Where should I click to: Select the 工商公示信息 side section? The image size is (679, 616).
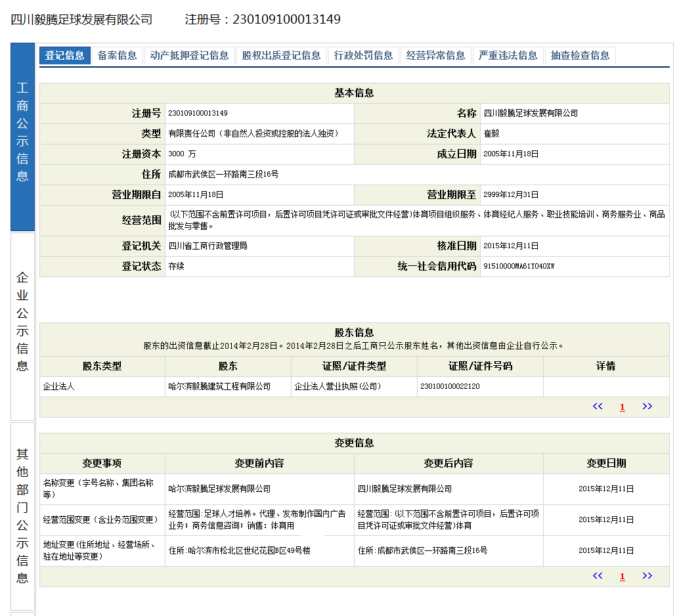tap(22, 137)
